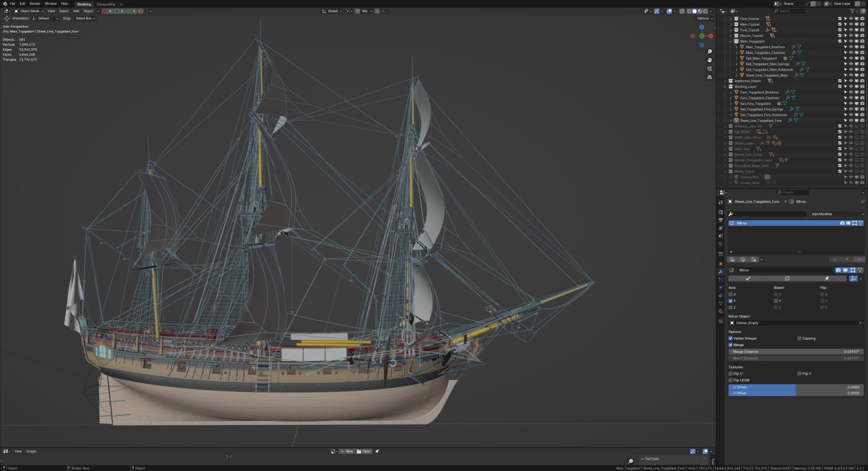Click the duplicate Mirror modifier icon

[x=787, y=278]
